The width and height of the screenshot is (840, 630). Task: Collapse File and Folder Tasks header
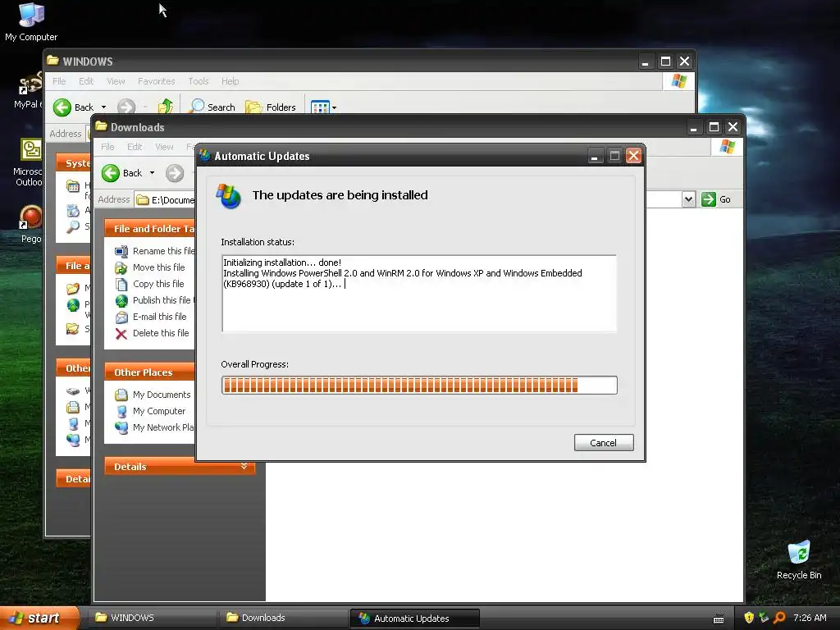[149, 228]
